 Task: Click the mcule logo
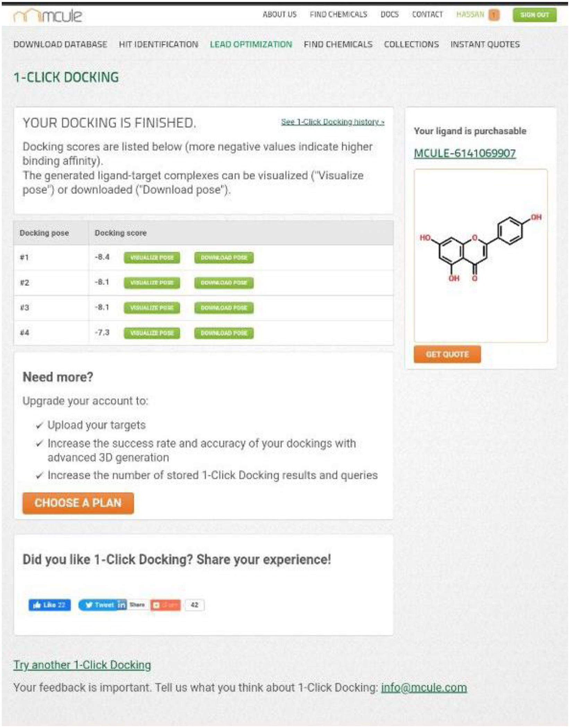(47, 16)
